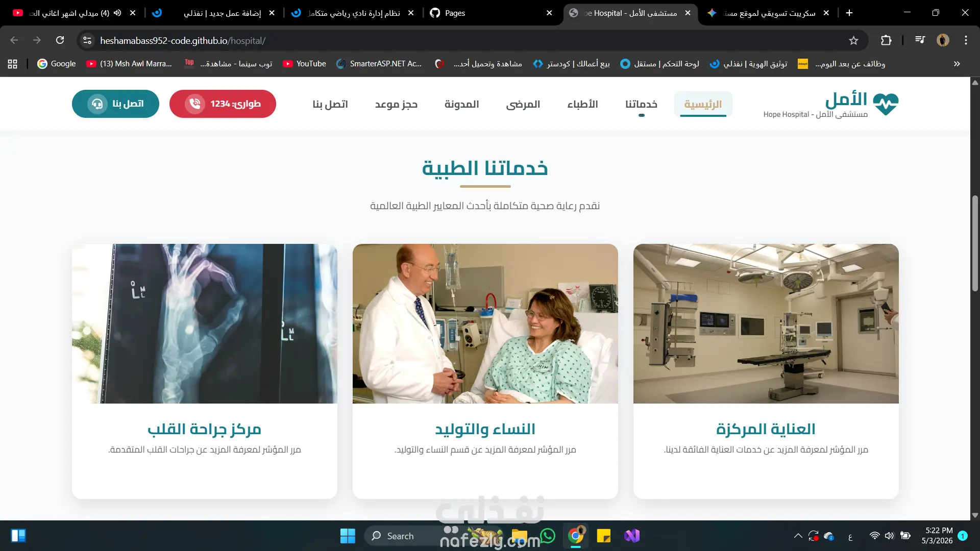Viewport: 980px width, 551px height.
Task: Open the العناية المركزة service card image
Action: (x=766, y=323)
